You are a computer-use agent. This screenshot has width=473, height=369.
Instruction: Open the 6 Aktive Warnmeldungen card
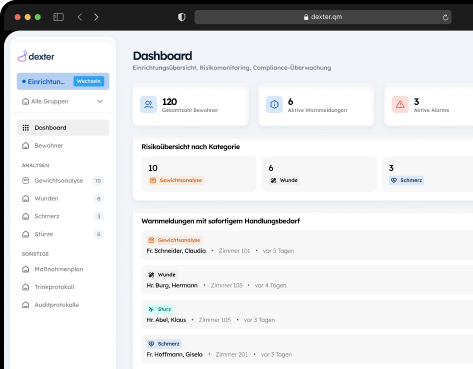coord(316,105)
